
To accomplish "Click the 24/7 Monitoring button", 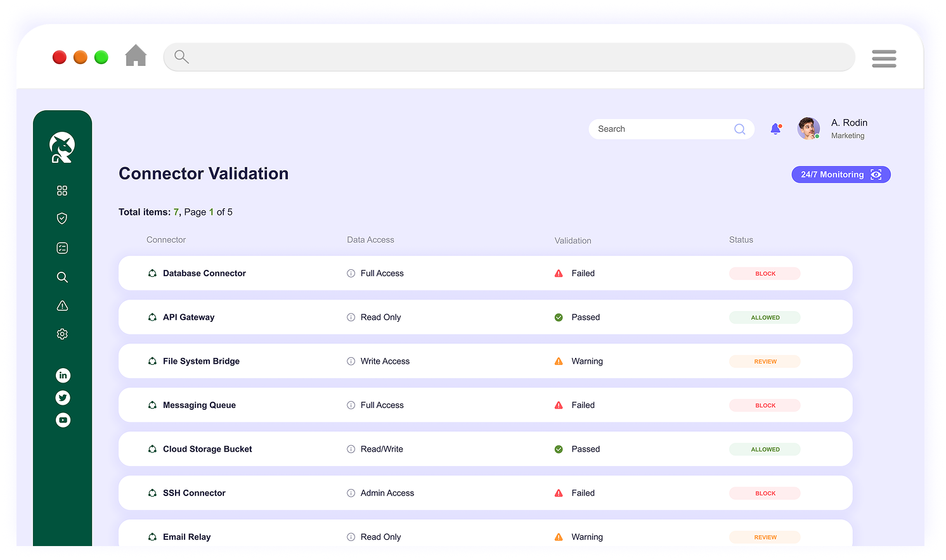I will (841, 175).
